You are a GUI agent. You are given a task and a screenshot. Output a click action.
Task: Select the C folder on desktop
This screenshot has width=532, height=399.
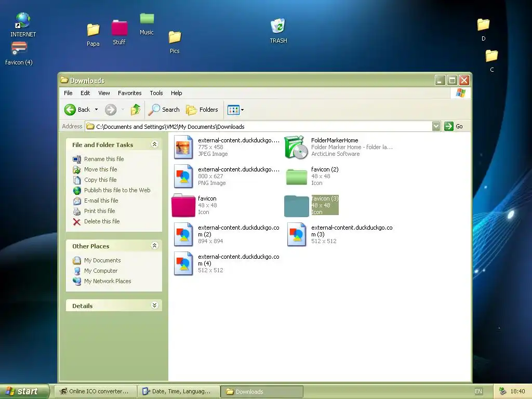pyautogui.click(x=491, y=61)
